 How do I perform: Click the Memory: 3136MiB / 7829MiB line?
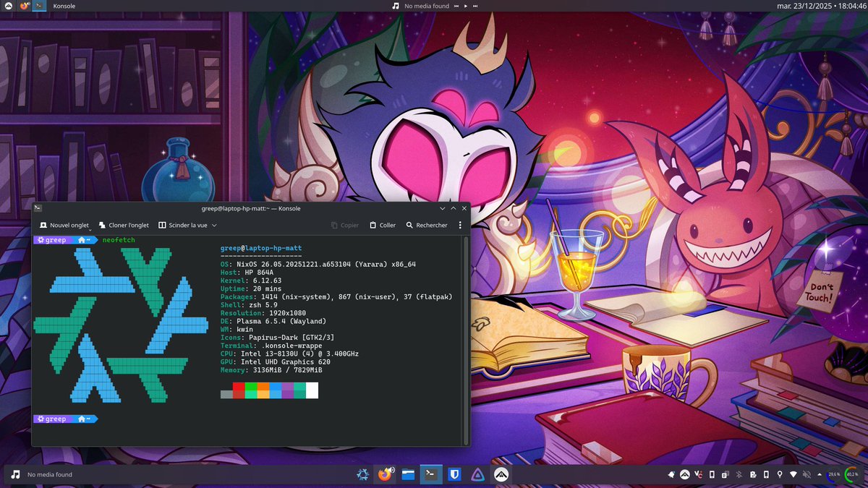tap(271, 369)
